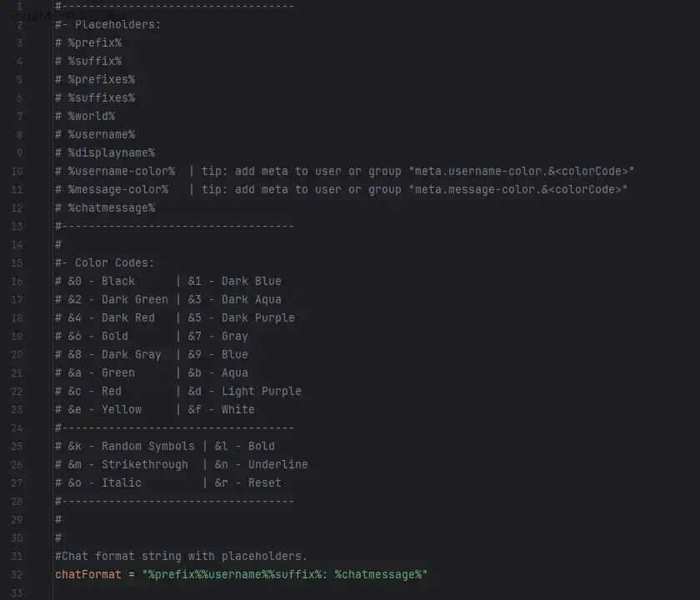Screen dimensions: 700x600
Task: Click the %prefix% placeholder comment
Action: 94,42
